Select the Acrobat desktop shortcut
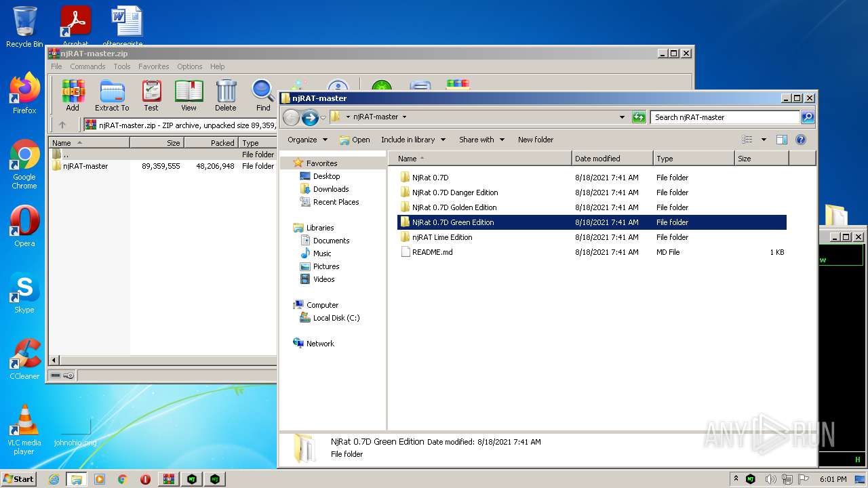 [75, 26]
